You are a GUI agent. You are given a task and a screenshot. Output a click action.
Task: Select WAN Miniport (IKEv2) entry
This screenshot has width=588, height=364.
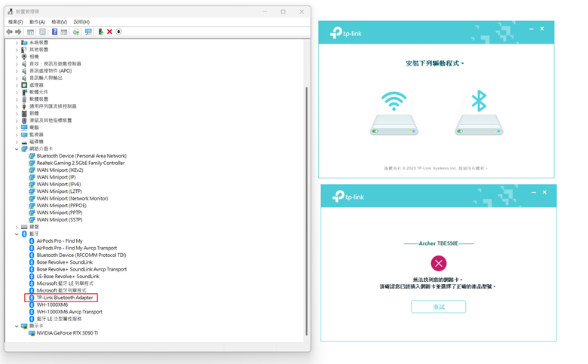pyautogui.click(x=60, y=170)
